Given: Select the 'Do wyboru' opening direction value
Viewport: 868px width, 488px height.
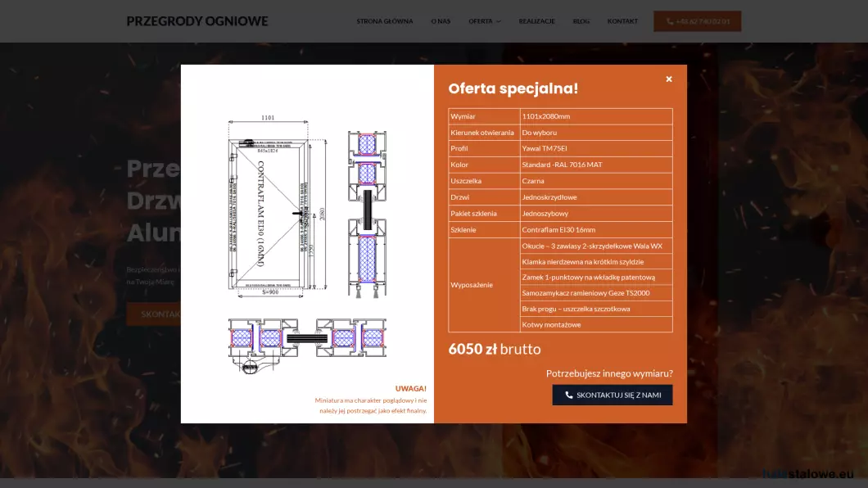Looking at the screenshot, I should pos(539,133).
